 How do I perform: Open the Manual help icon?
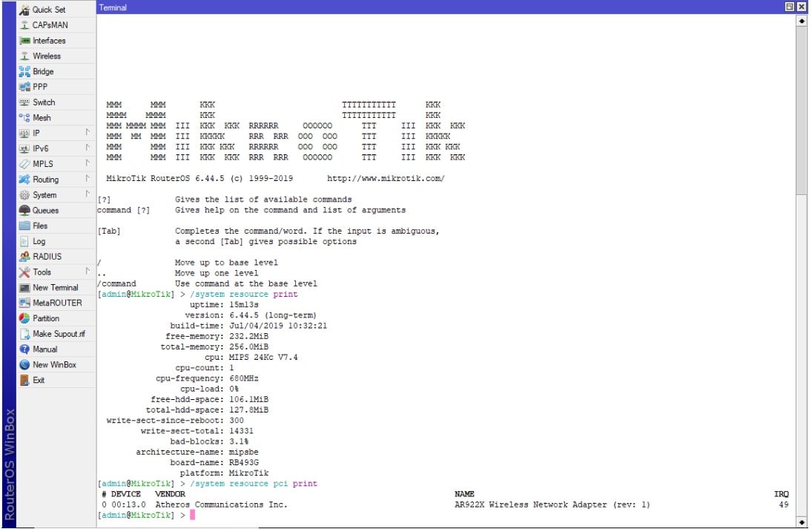point(24,349)
